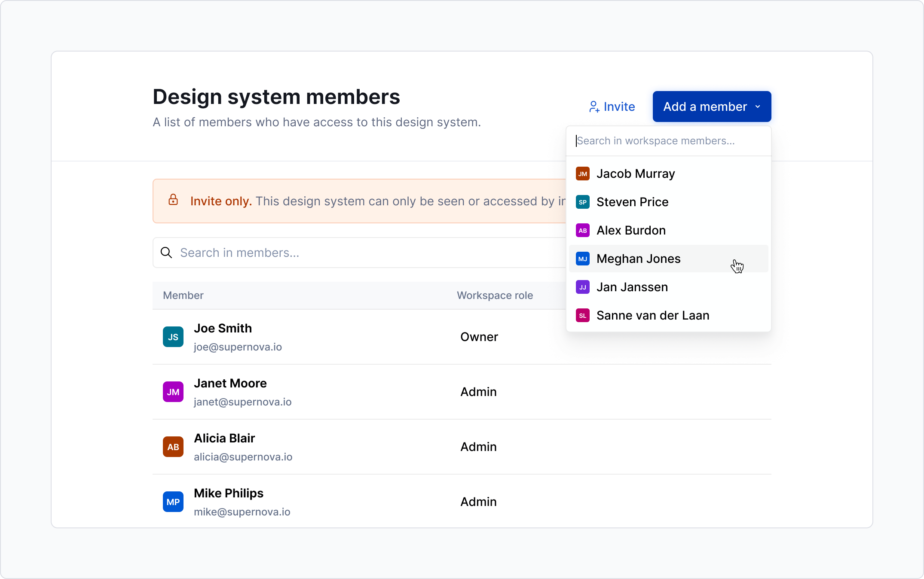Click the lock icon in invite-only banner
This screenshot has height=579, width=924.
[173, 200]
